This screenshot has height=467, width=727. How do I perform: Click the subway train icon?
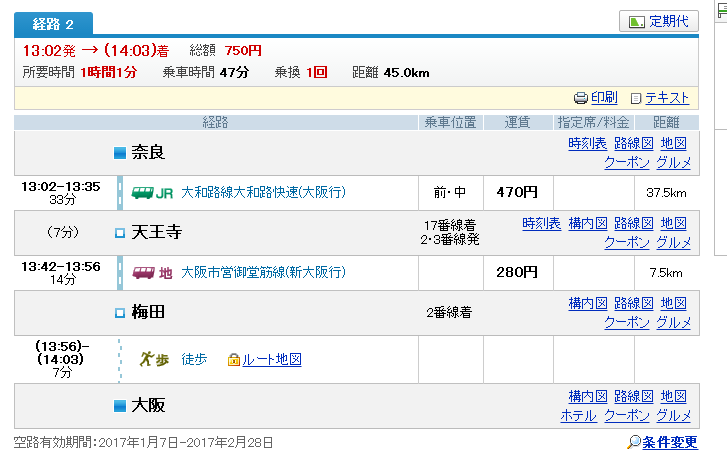(x=145, y=272)
